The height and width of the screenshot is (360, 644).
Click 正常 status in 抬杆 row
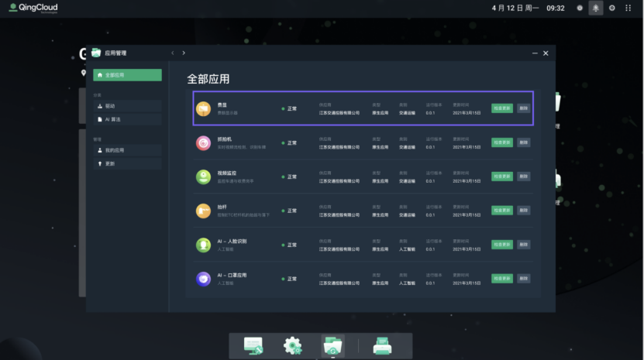coord(289,211)
